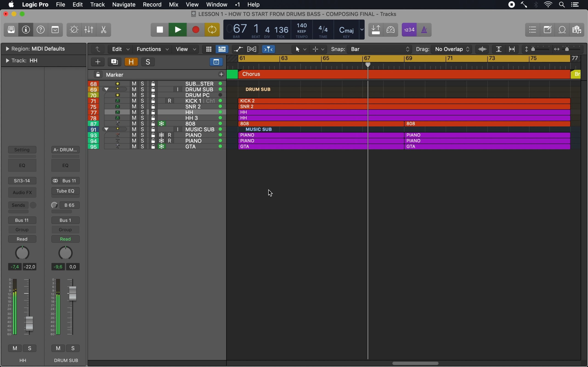Open the Smart Controls button

coord(74,30)
